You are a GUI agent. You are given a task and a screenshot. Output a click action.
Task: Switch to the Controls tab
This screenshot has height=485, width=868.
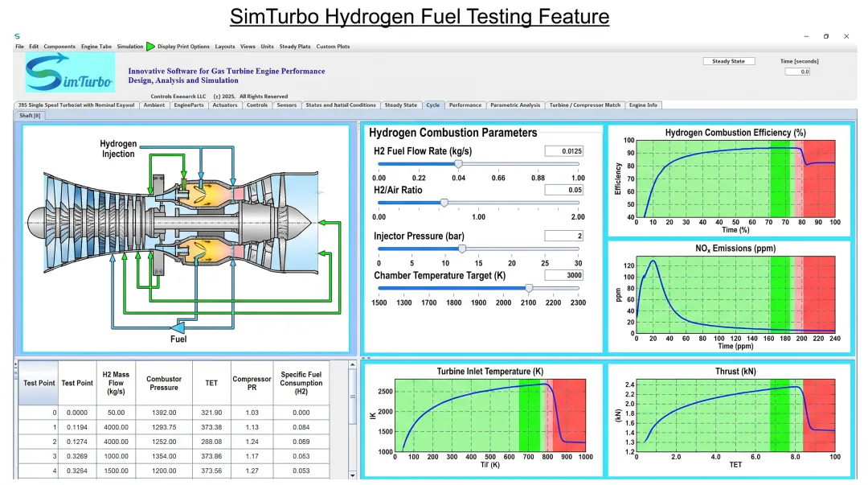point(257,105)
